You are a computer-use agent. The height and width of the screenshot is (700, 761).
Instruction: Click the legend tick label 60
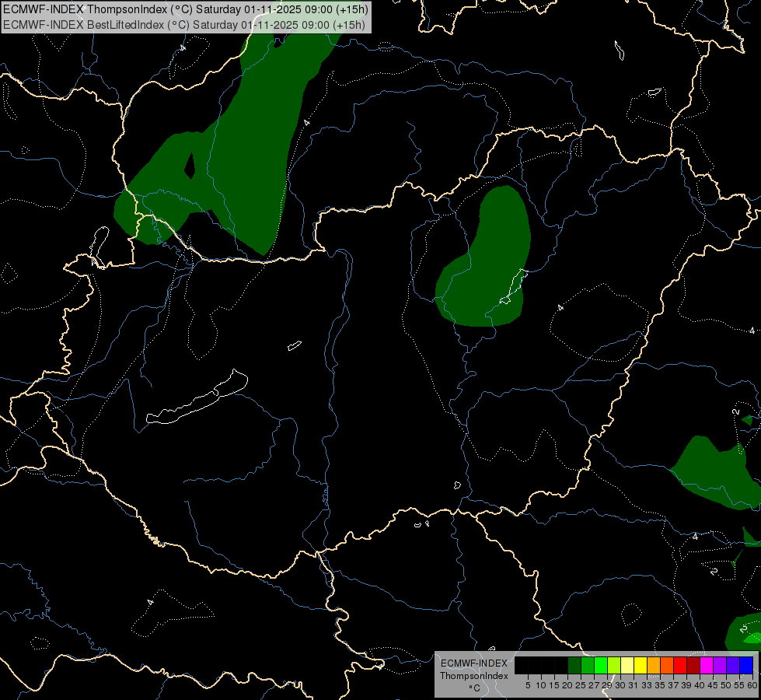752,685
